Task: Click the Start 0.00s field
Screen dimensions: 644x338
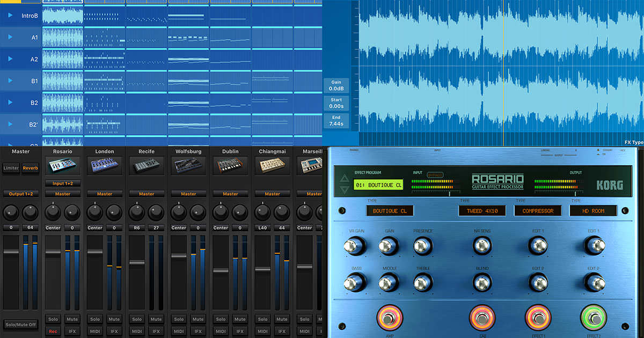Action: pos(336,103)
